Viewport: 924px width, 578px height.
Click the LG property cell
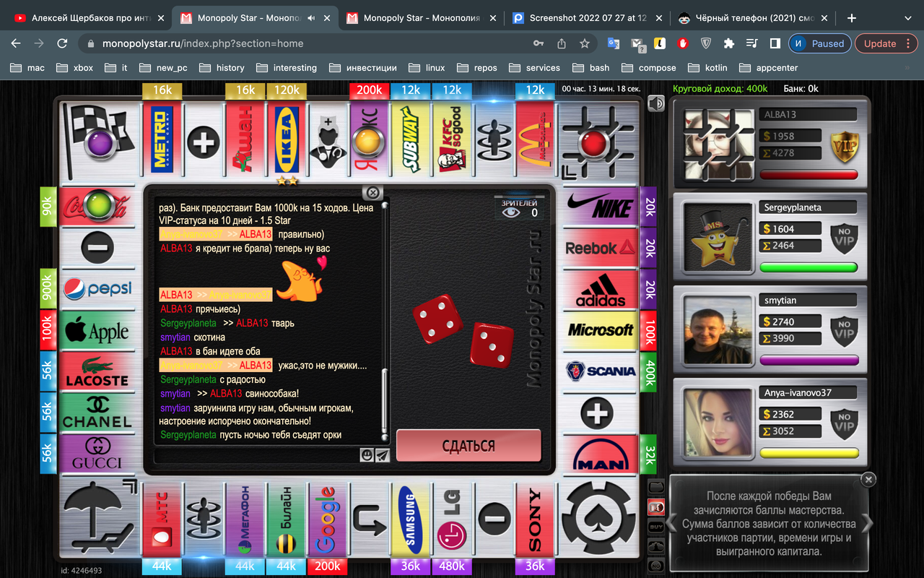pyautogui.click(x=452, y=519)
